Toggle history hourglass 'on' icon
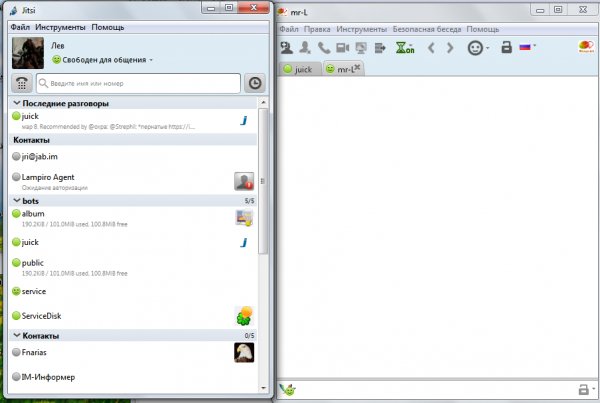The height and width of the screenshot is (403, 600). 405,48
